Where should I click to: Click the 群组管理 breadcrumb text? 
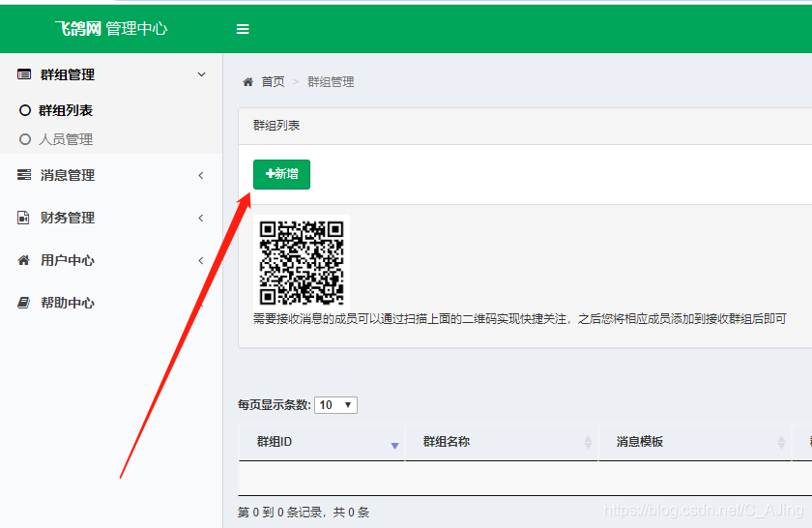[x=331, y=82]
